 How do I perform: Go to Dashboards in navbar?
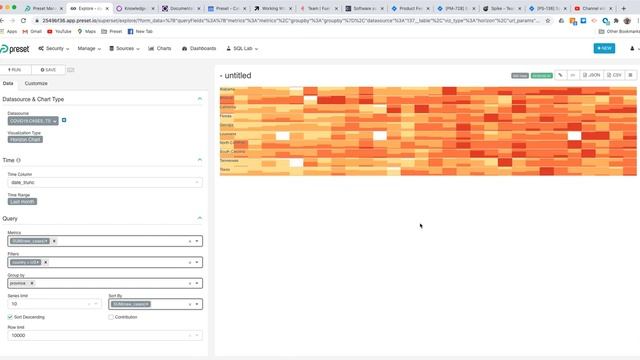[x=199, y=49]
